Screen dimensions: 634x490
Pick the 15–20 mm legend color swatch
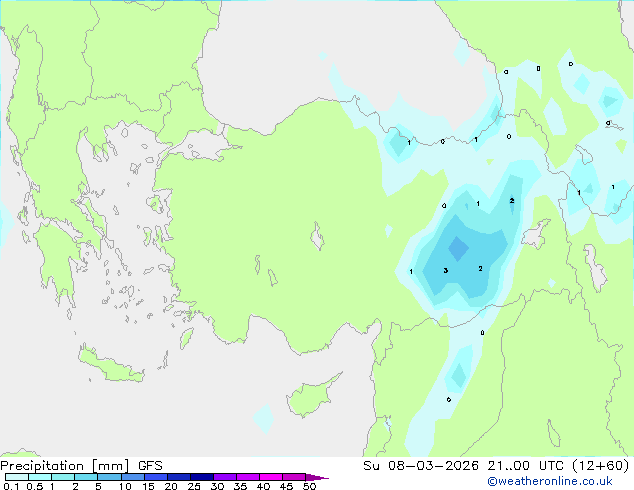(156, 477)
